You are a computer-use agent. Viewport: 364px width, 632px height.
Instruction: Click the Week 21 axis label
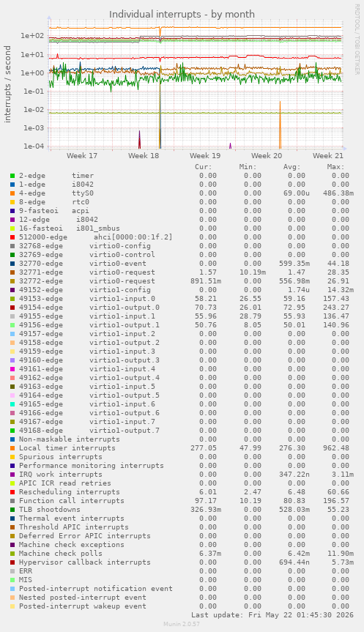pyautogui.click(x=328, y=155)
